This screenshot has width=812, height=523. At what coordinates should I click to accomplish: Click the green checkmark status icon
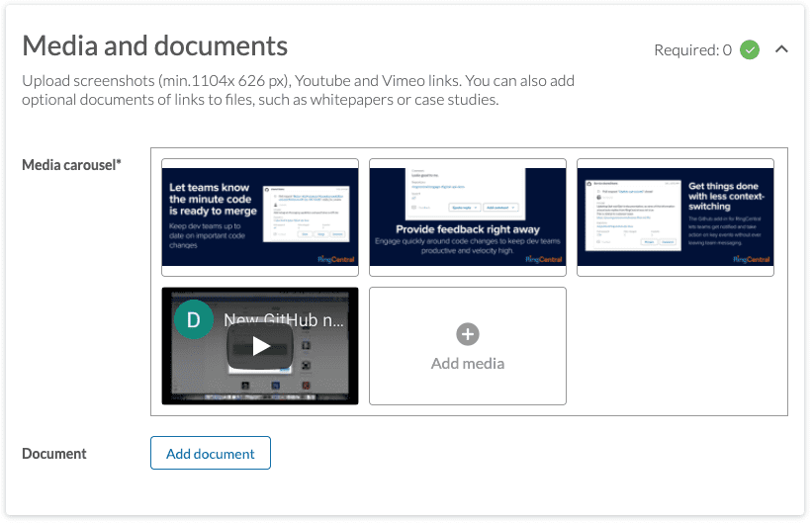pyautogui.click(x=750, y=49)
